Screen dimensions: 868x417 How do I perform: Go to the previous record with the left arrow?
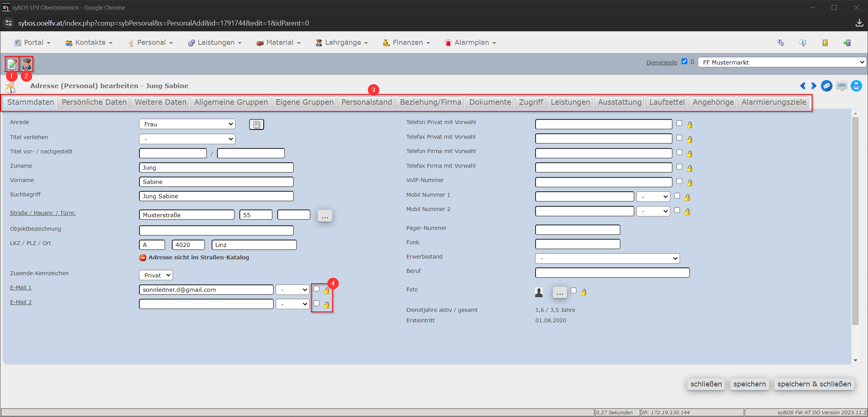(803, 86)
